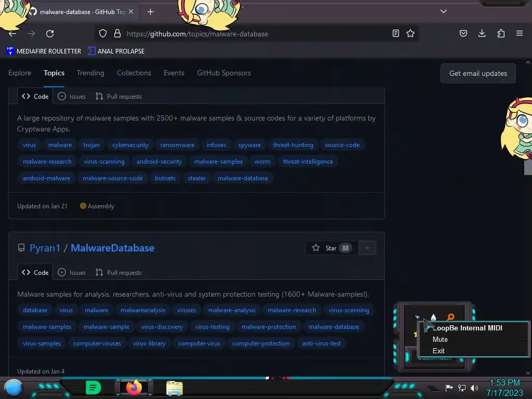The height and width of the screenshot is (399, 532).
Task: Select the trojan topic tag
Action: (91, 145)
